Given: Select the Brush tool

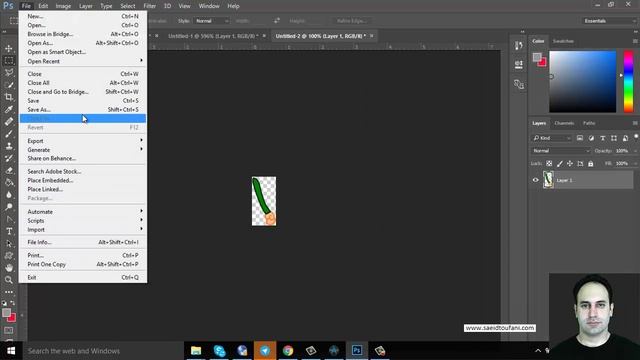Looking at the screenshot, I should pyautogui.click(x=9, y=134).
